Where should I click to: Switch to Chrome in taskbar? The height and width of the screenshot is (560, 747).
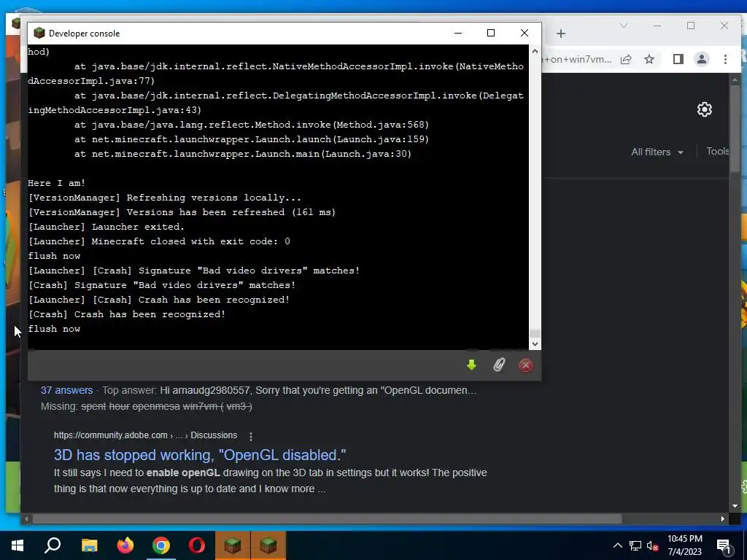[161, 545]
